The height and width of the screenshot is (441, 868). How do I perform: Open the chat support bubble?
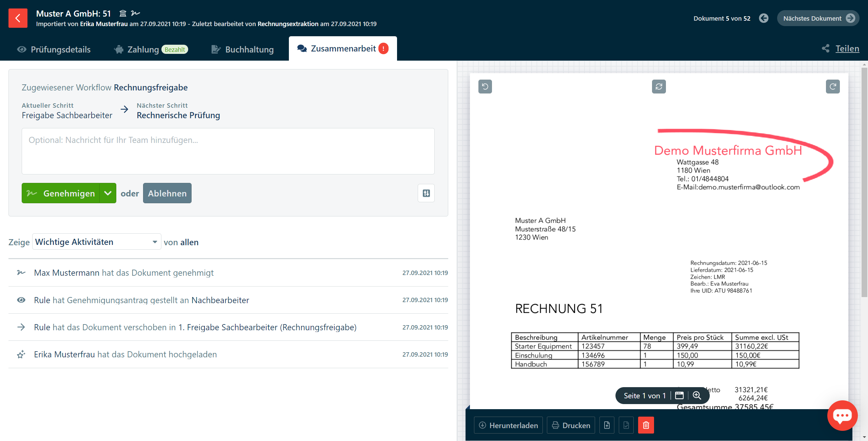pos(842,415)
